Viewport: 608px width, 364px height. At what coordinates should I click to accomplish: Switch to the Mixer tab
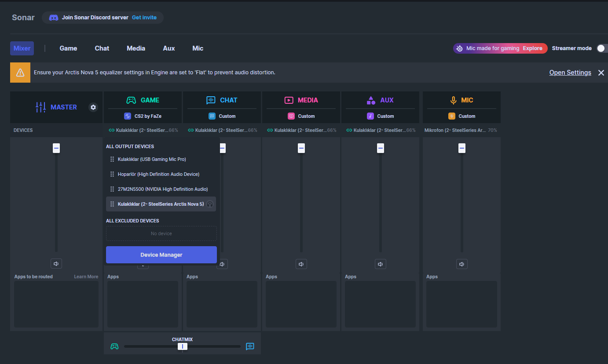[x=22, y=48]
